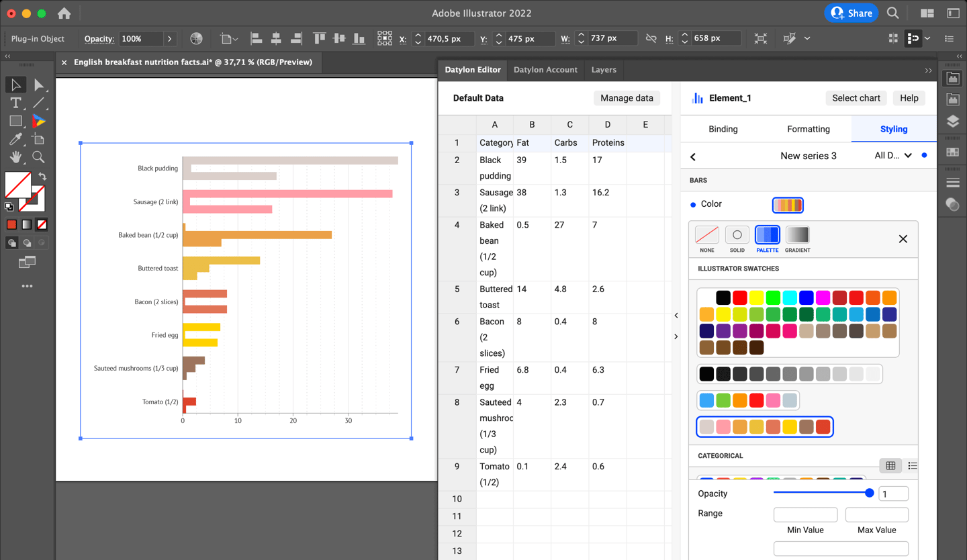967x560 pixels.
Task: Click the Min Value input field
Action: (805, 514)
